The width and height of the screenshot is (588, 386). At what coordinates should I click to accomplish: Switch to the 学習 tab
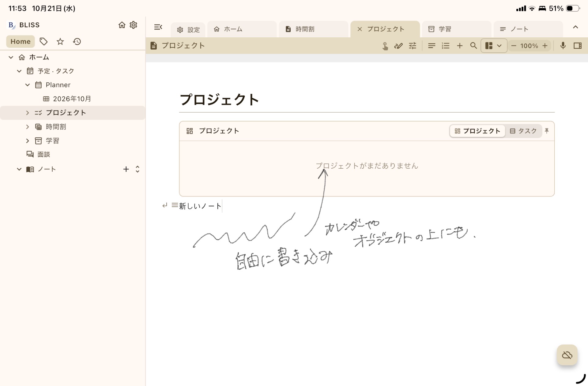[457, 29]
